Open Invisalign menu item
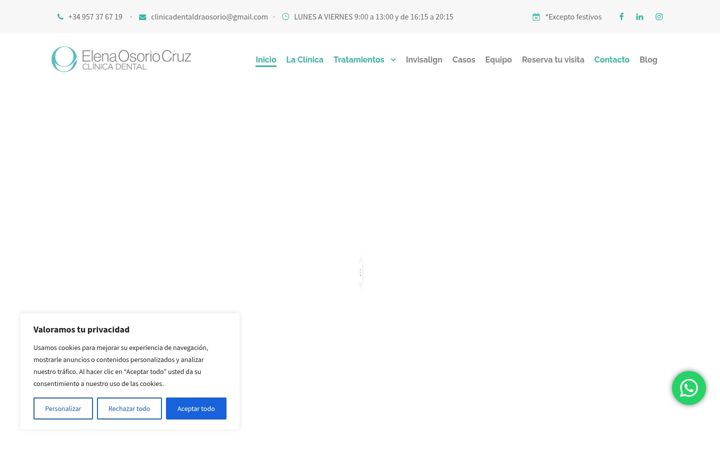Screen dimensions: 720x450 pyautogui.click(x=424, y=60)
